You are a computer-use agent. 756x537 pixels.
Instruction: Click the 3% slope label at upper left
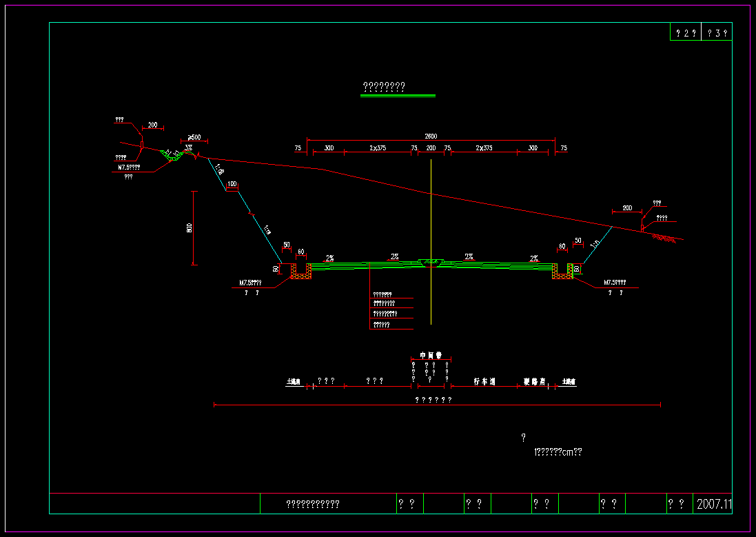point(188,148)
